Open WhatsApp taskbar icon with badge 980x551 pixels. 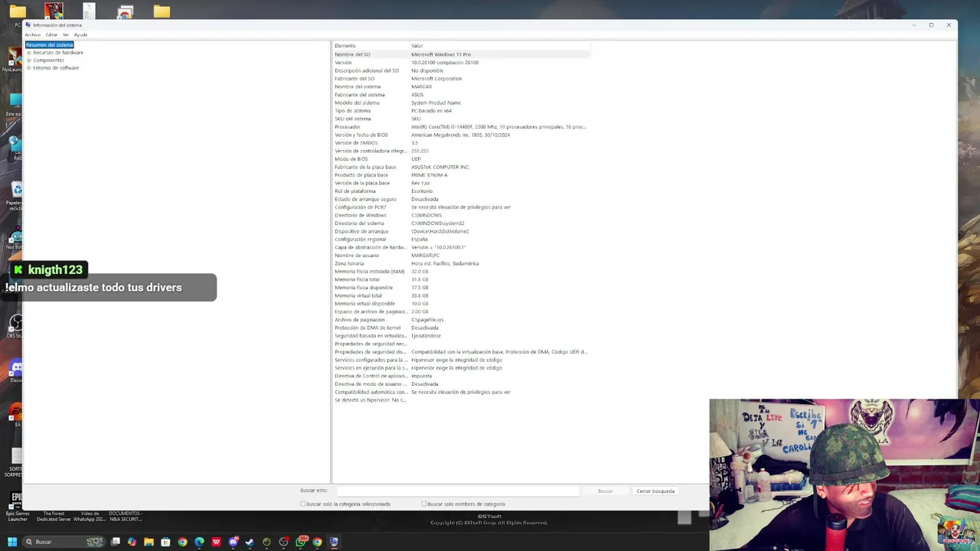[301, 542]
